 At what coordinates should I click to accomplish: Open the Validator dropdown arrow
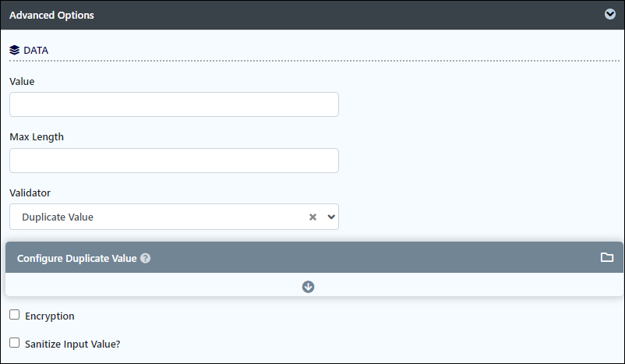coord(331,217)
